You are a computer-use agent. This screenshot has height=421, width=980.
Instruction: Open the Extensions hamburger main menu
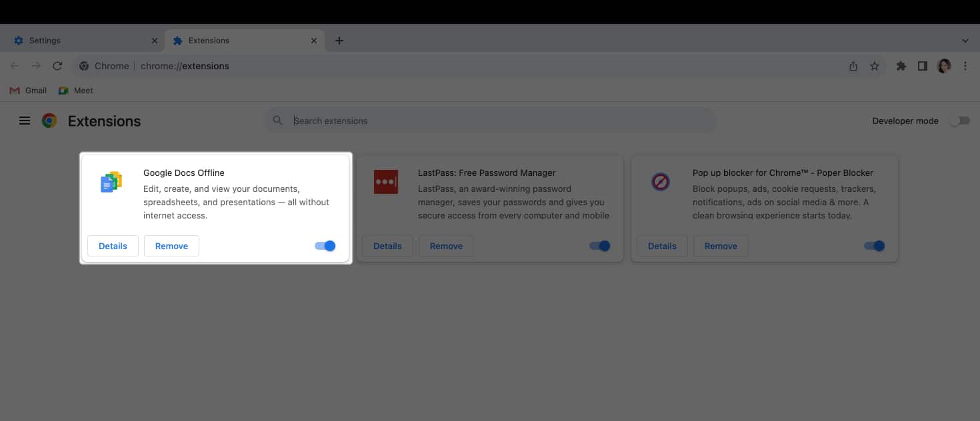25,121
